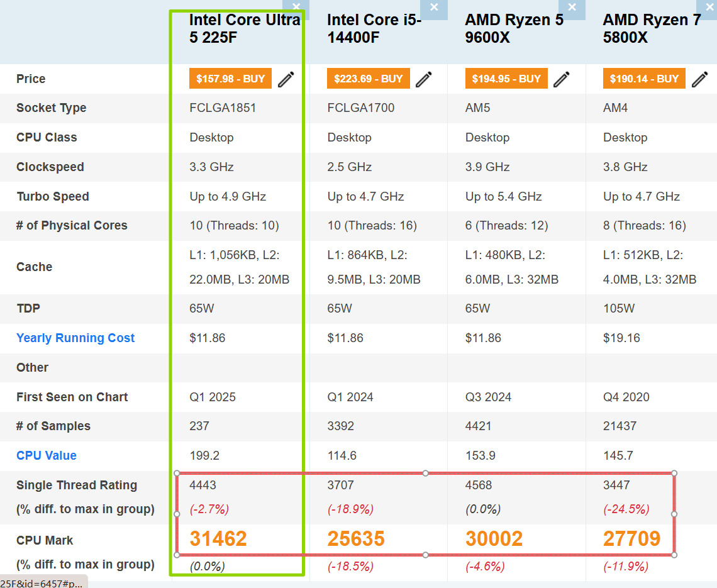Screen dimensions: 717x588
Task: Select Intel Core i5-14400F heading
Action: (x=374, y=28)
